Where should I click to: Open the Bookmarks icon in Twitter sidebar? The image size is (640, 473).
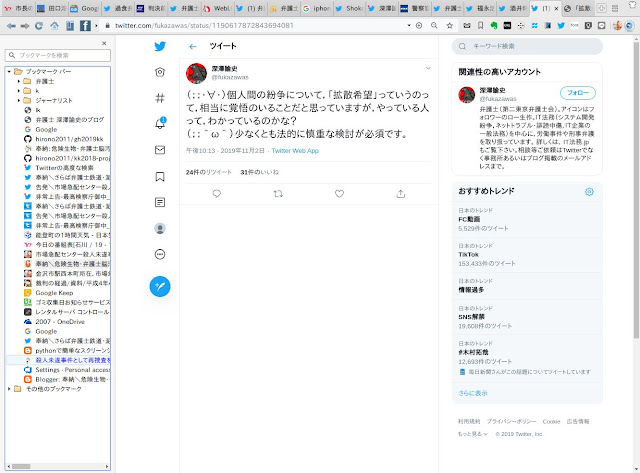click(160, 176)
